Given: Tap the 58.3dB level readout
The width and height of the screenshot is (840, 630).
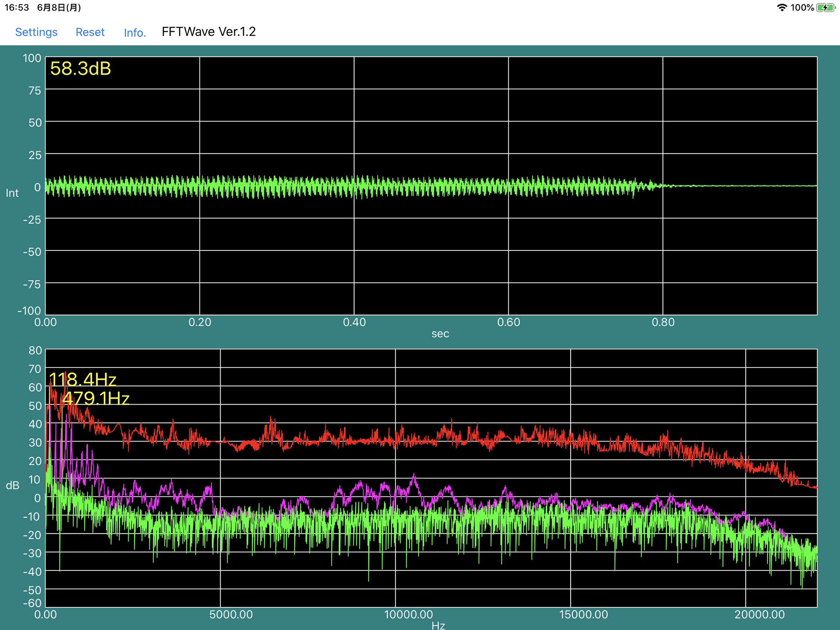Looking at the screenshot, I should pos(81,69).
